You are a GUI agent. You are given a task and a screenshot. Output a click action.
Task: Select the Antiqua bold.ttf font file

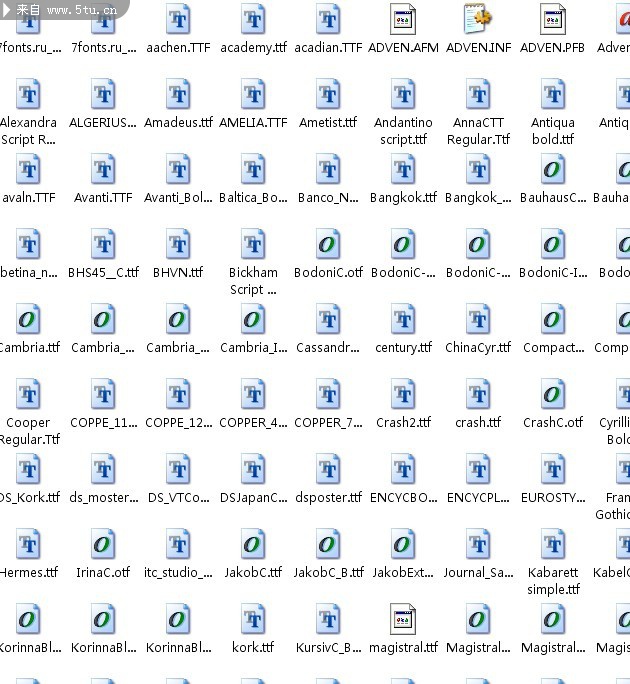point(553,95)
